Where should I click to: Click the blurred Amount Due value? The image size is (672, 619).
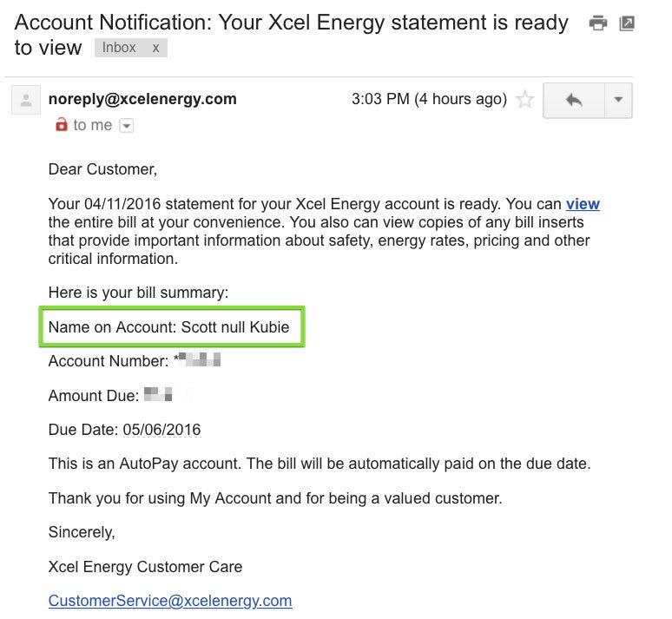click(158, 394)
